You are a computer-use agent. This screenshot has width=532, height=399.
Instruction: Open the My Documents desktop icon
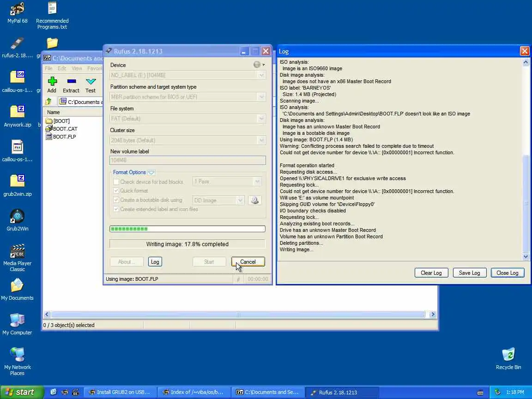[17, 290]
